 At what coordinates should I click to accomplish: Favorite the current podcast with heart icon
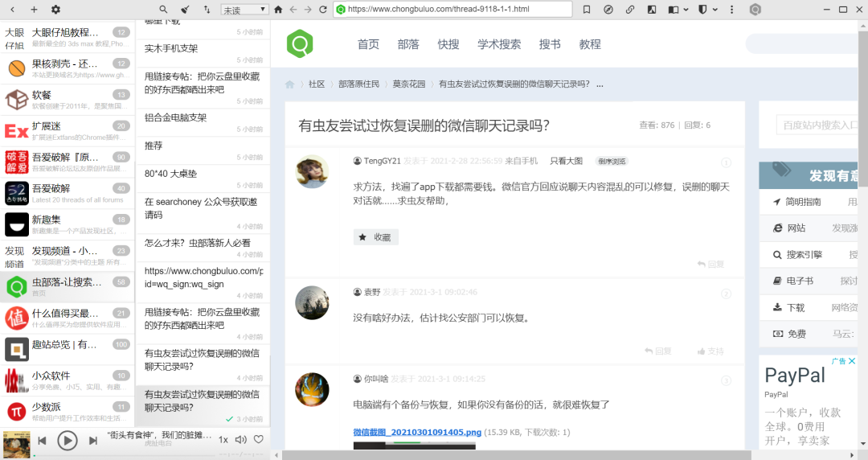259,439
